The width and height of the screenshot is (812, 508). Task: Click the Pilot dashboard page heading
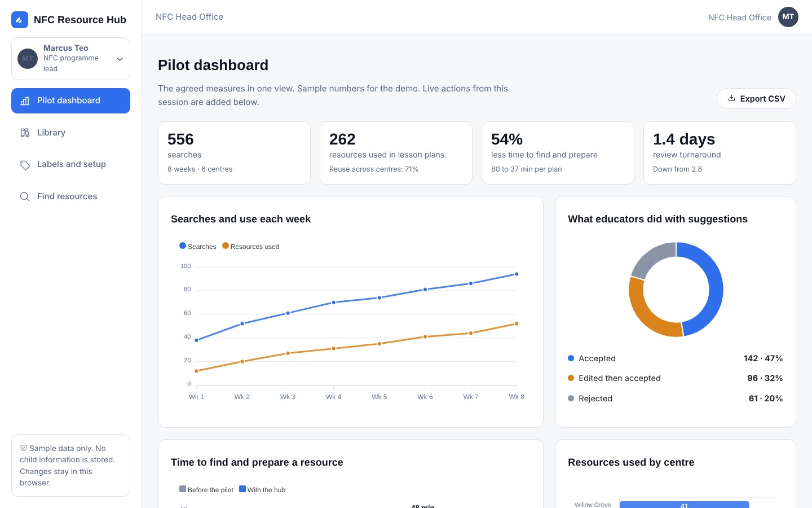tap(213, 65)
